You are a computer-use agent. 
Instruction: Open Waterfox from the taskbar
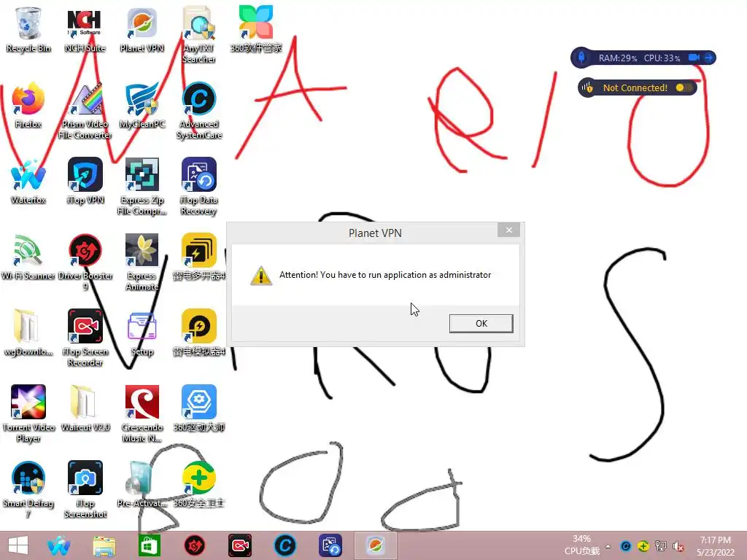(58, 545)
